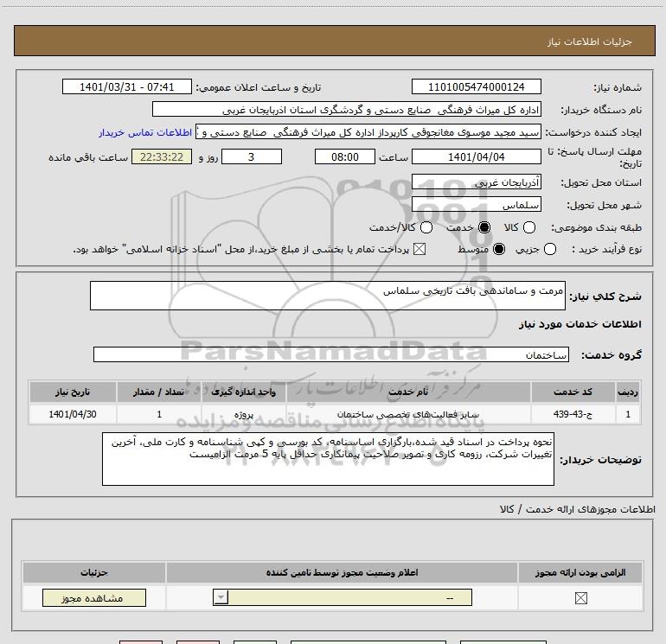Select the جزیی purchase type radio

point(549,249)
